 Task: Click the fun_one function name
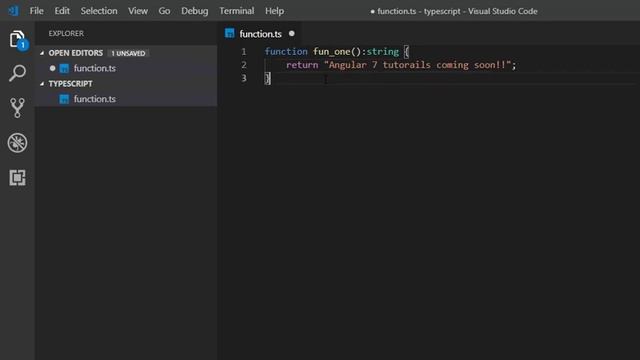coord(331,52)
